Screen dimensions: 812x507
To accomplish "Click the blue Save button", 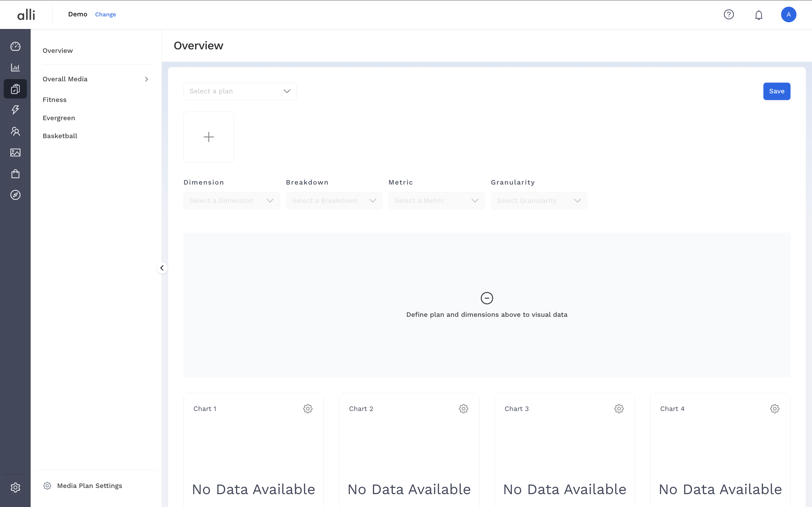I will (x=777, y=91).
